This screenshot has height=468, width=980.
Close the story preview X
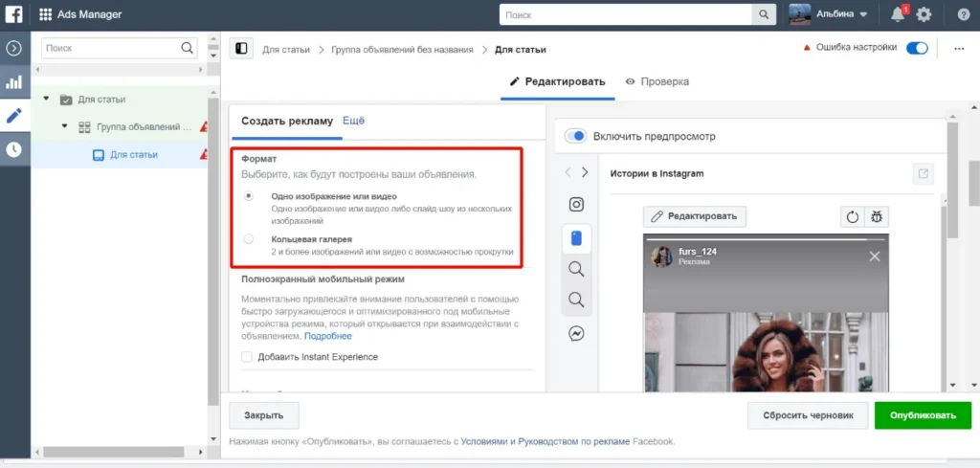[x=875, y=256]
